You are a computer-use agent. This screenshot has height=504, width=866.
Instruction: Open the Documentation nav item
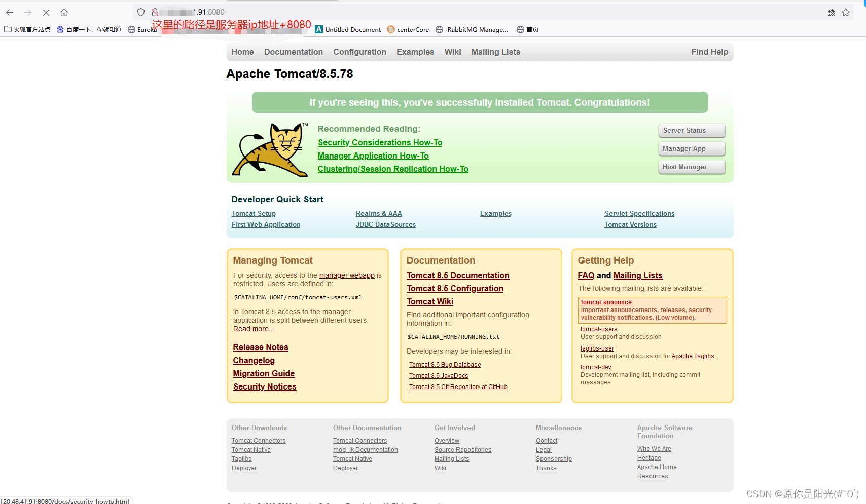(x=294, y=52)
